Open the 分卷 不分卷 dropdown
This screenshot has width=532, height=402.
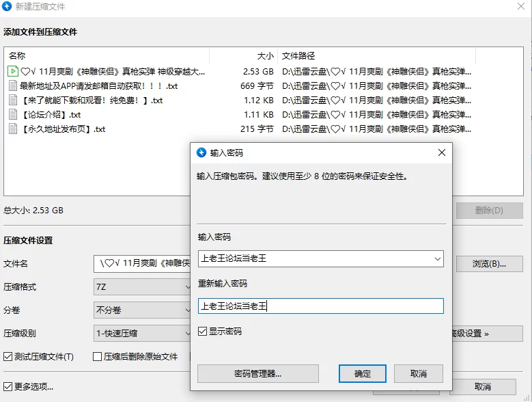(142, 310)
